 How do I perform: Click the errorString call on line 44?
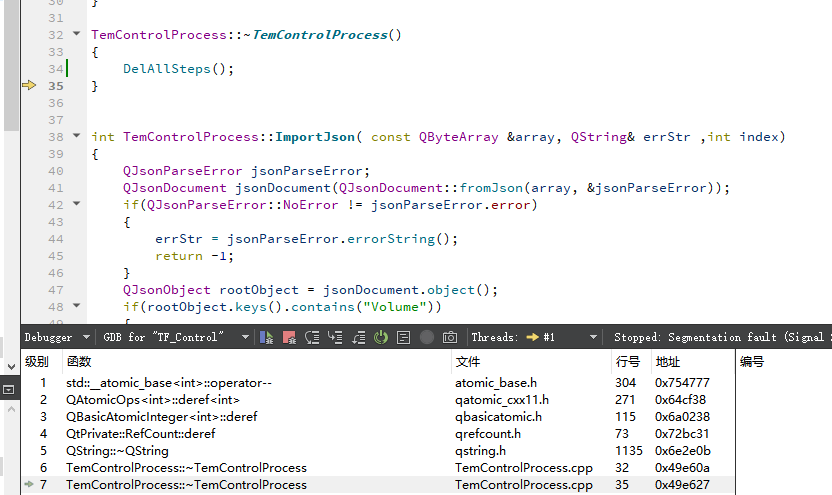pyautogui.click(x=390, y=239)
